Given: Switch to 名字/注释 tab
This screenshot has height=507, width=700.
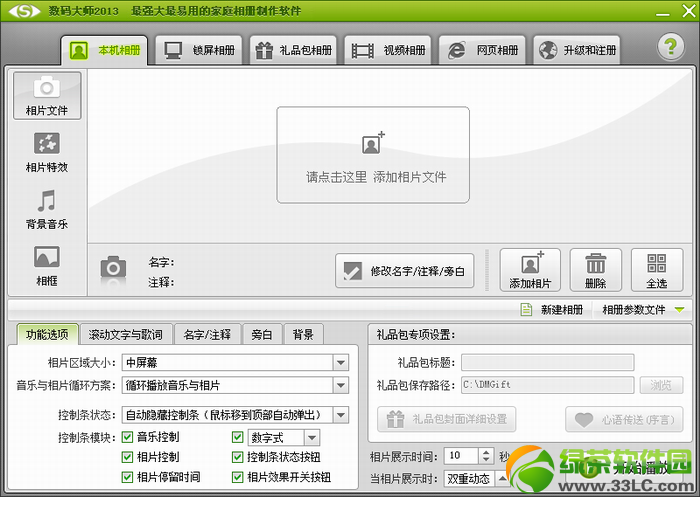Looking at the screenshot, I should click(207, 334).
